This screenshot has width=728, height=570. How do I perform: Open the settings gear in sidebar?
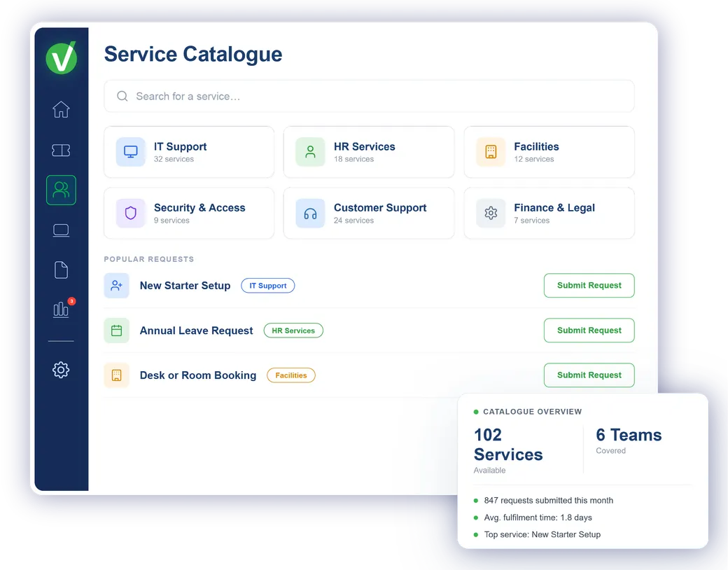tap(61, 370)
